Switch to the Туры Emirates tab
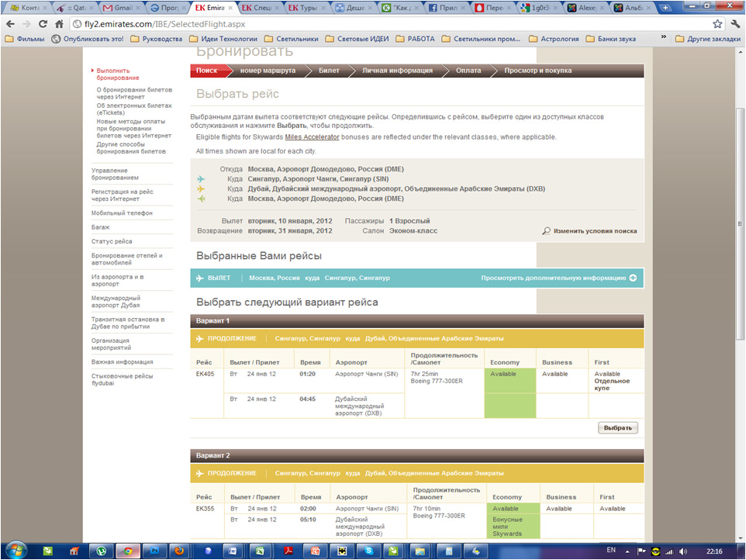This screenshot has width=746, height=560. [x=307, y=8]
